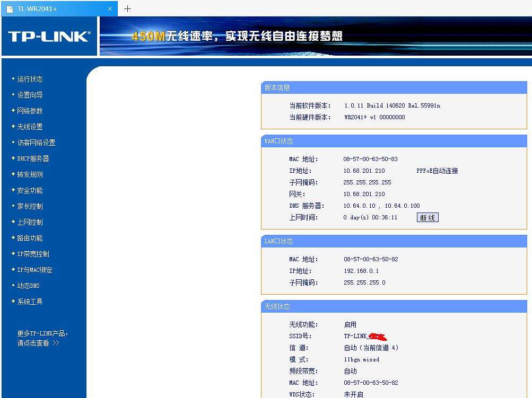Expand the DHCP服务器 menu
This screenshot has width=532, height=398.
pos(33,158)
